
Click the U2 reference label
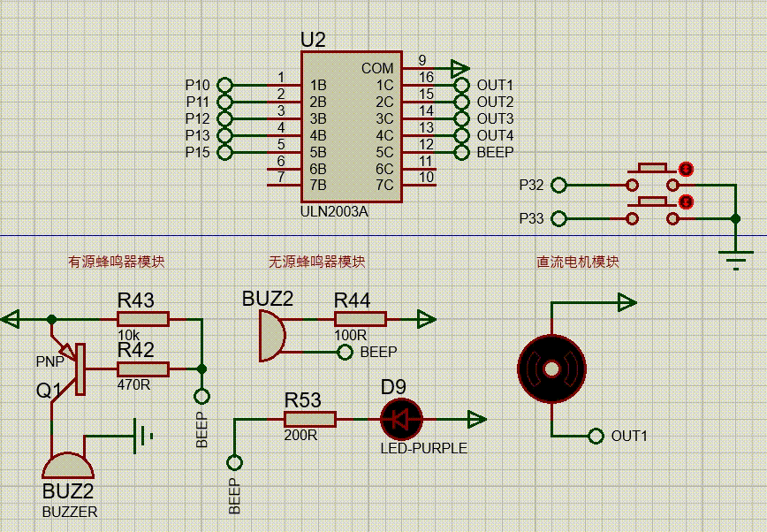[x=313, y=40]
